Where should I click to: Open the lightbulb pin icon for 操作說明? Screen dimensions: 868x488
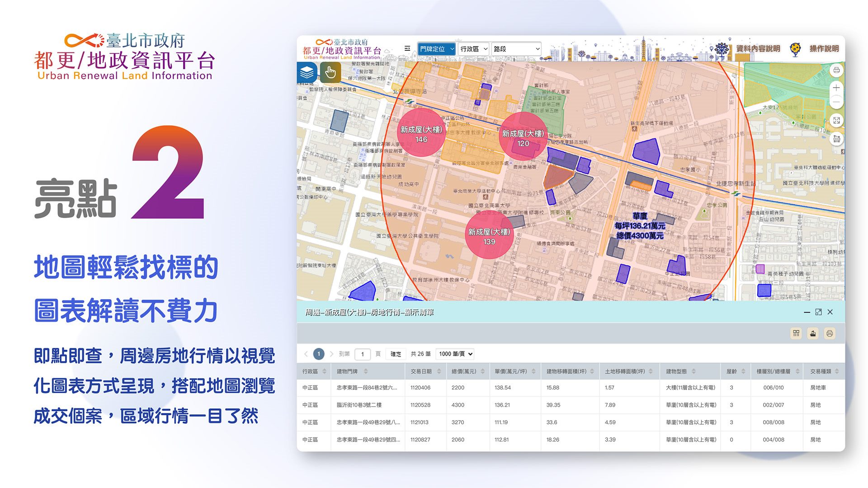coord(795,49)
